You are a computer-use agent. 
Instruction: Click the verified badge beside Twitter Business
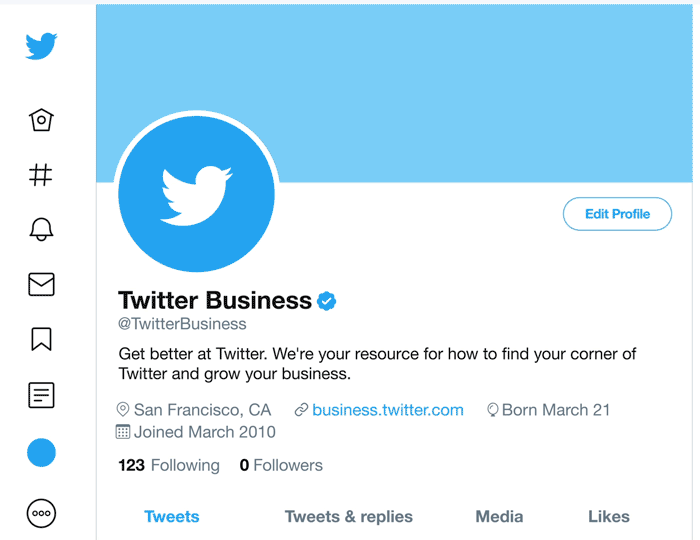click(327, 300)
